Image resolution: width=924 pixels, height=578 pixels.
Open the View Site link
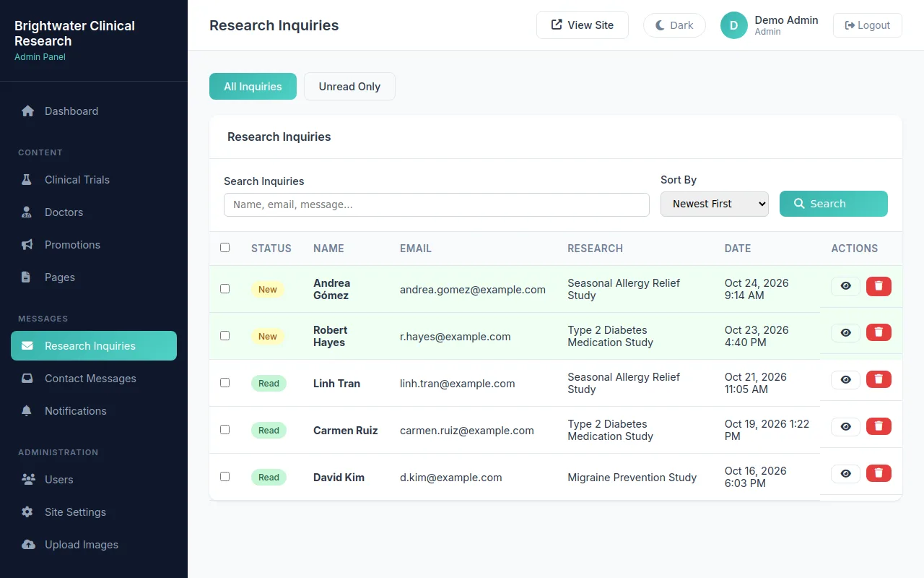coord(583,25)
